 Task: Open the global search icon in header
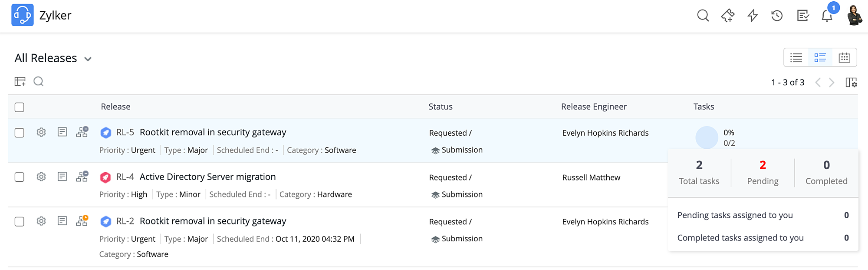pos(703,16)
